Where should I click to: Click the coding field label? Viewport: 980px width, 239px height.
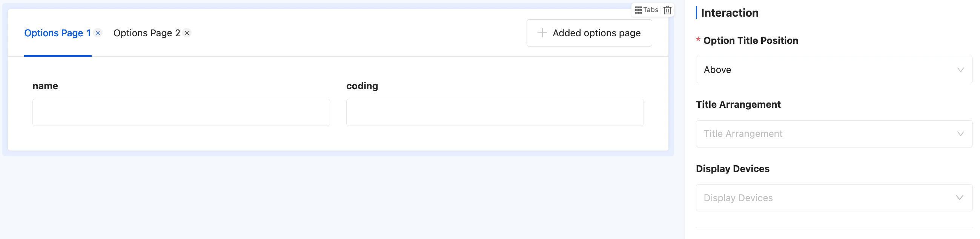362,86
